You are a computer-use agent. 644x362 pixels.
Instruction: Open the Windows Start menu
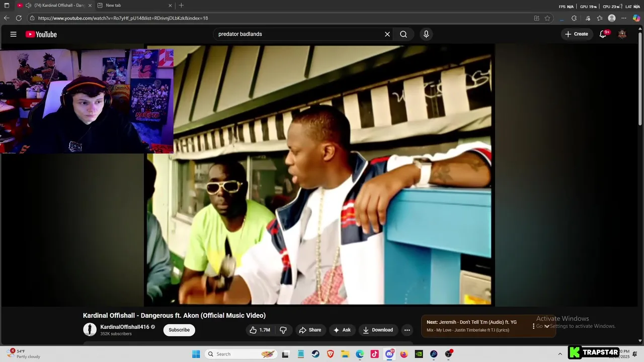click(196, 354)
